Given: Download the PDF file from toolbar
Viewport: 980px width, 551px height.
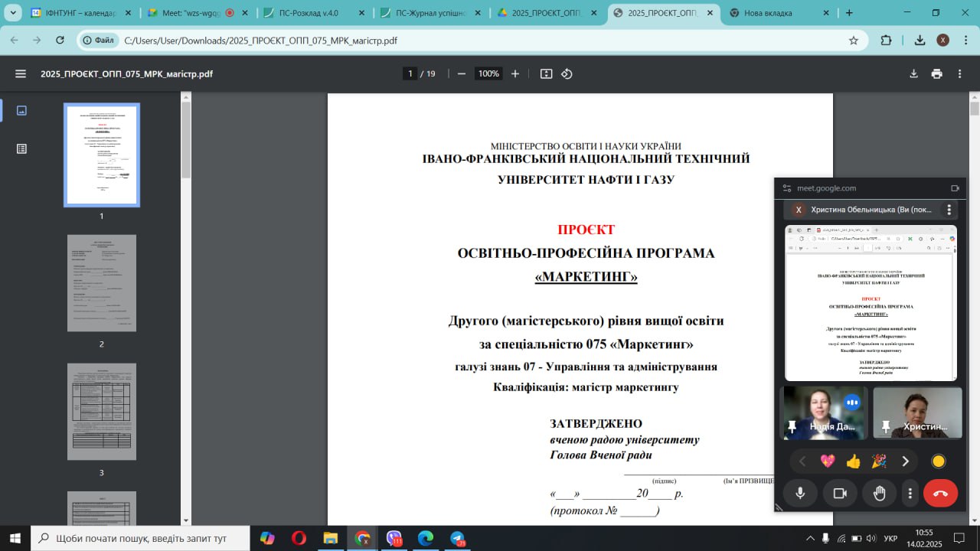Looking at the screenshot, I should [x=913, y=73].
